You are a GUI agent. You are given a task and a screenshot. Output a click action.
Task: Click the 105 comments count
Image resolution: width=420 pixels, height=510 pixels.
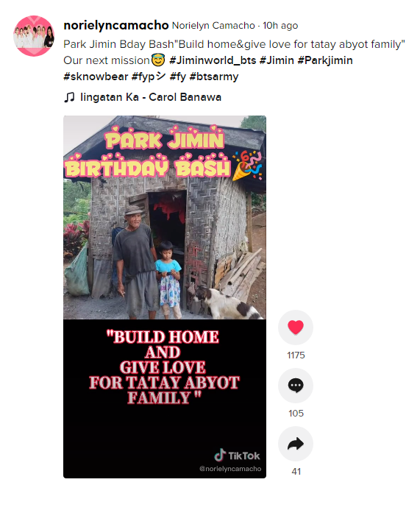(296, 414)
